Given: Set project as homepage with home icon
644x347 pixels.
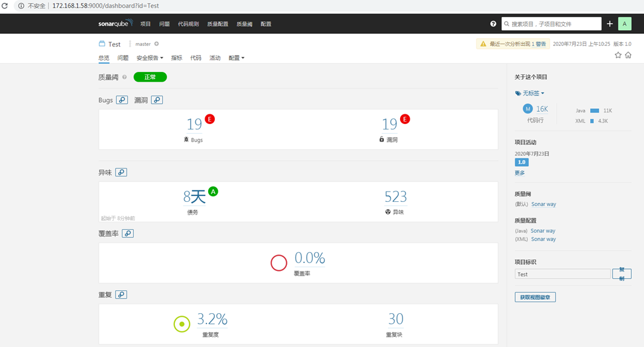Looking at the screenshot, I should click(628, 55).
